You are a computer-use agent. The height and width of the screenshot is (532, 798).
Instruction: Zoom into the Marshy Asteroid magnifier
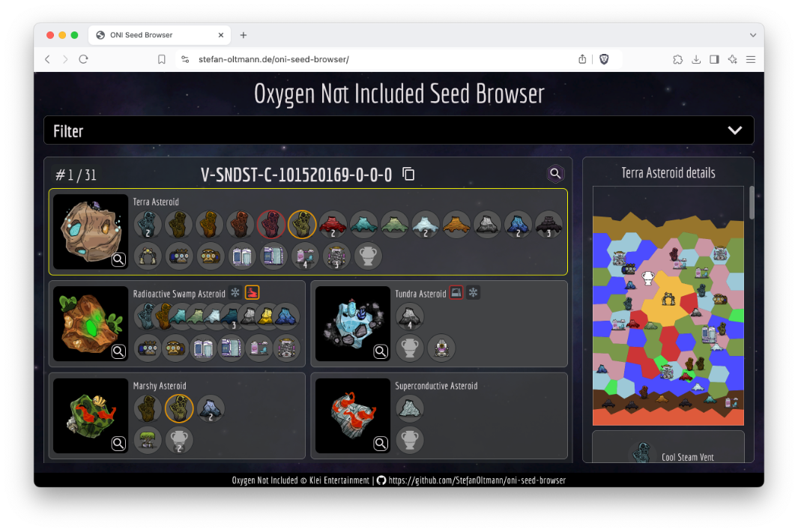tap(118, 444)
